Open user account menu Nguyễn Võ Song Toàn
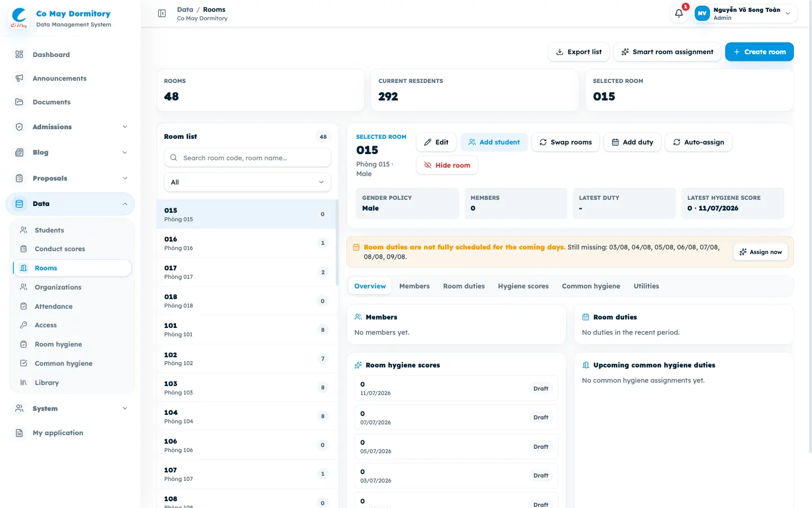 pos(745,14)
